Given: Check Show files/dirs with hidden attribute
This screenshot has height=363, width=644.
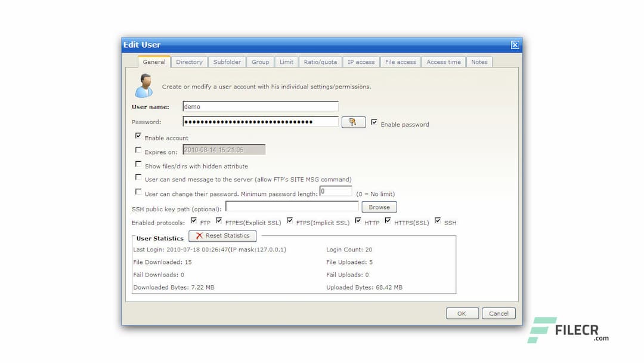Looking at the screenshot, I should pyautogui.click(x=138, y=164).
